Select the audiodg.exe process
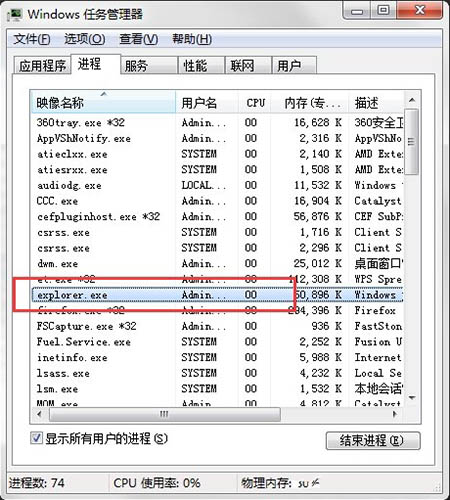The image size is (450, 500). [217, 185]
